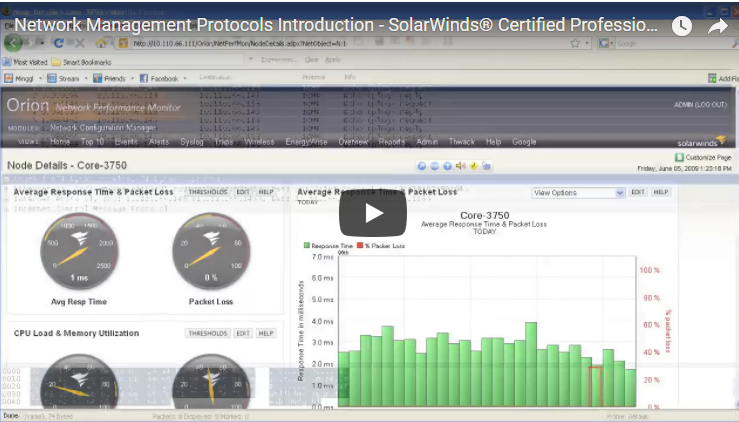Open the Network Configuration Manager module
This screenshot has width=739, height=422.
(103, 128)
